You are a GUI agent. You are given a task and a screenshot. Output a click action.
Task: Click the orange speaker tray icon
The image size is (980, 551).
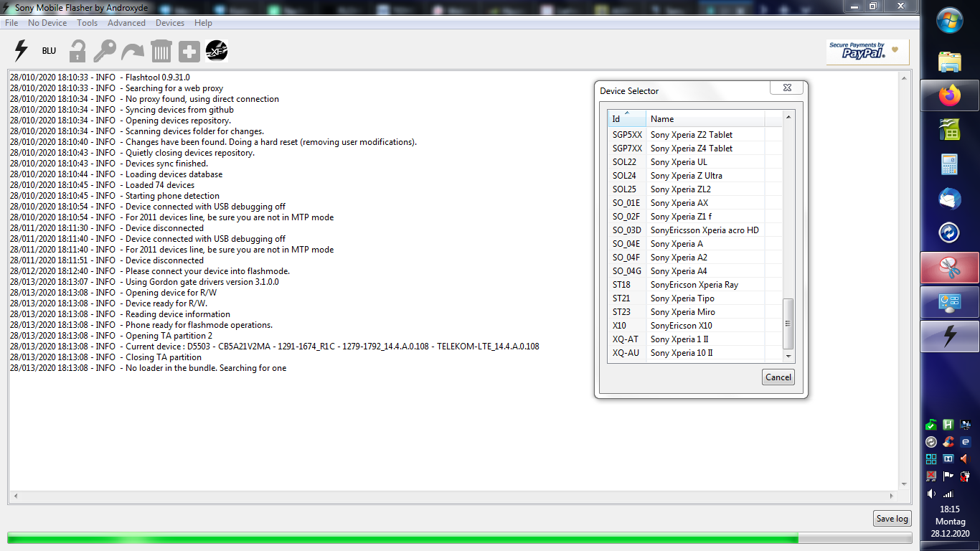[966, 459]
